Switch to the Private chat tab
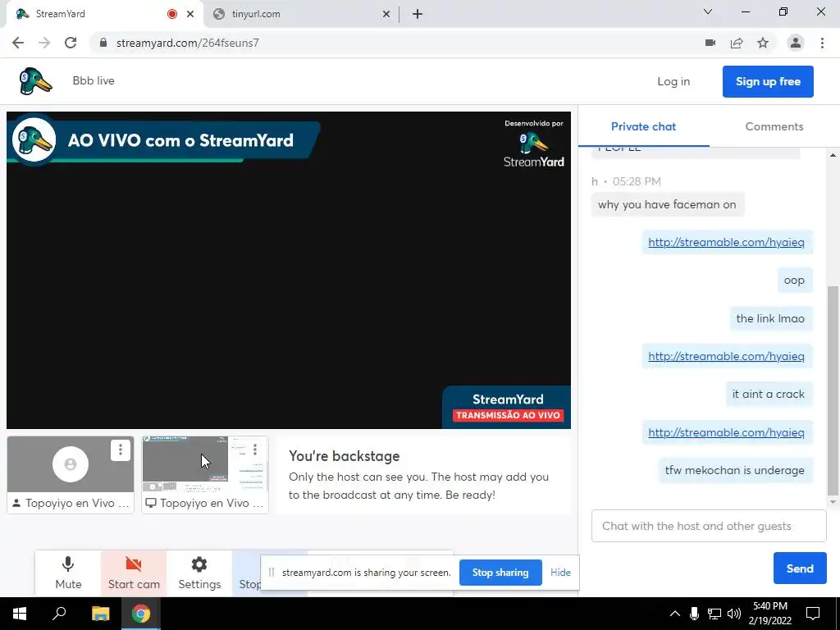The width and height of the screenshot is (840, 630). [643, 126]
